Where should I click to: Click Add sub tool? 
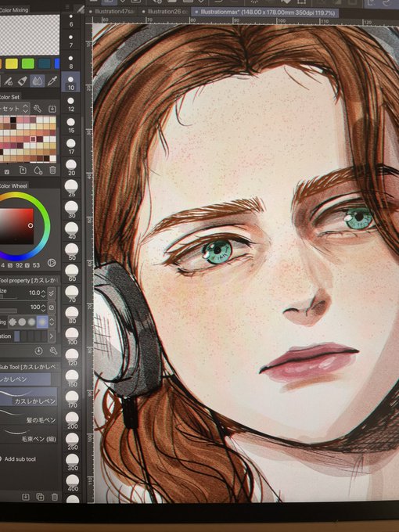click(x=20, y=459)
